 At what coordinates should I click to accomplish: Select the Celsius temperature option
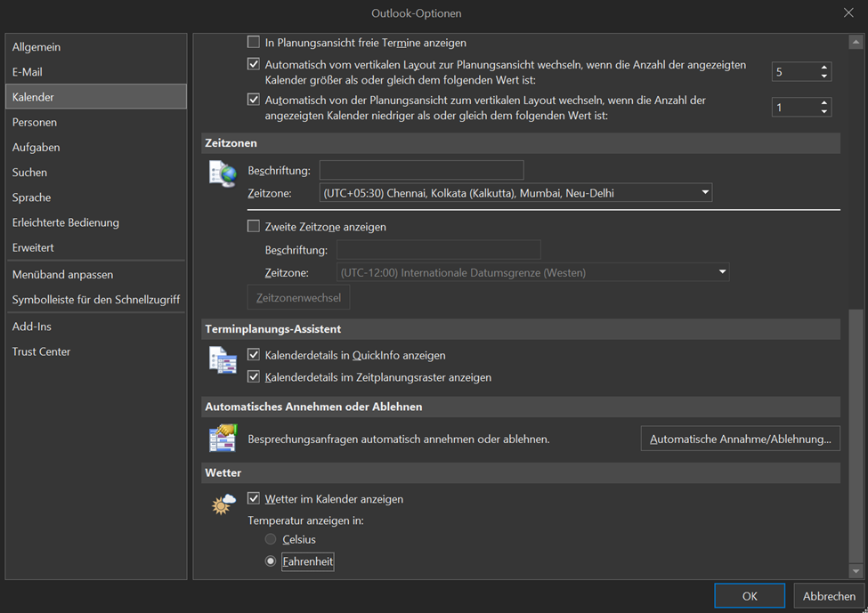click(x=271, y=539)
